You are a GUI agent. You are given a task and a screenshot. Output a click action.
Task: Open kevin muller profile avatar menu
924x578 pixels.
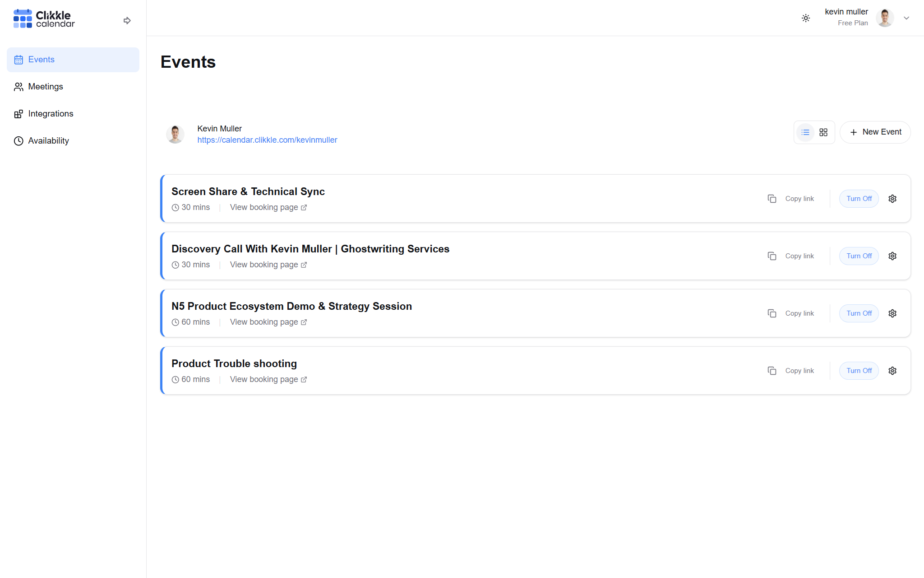pyautogui.click(x=884, y=18)
